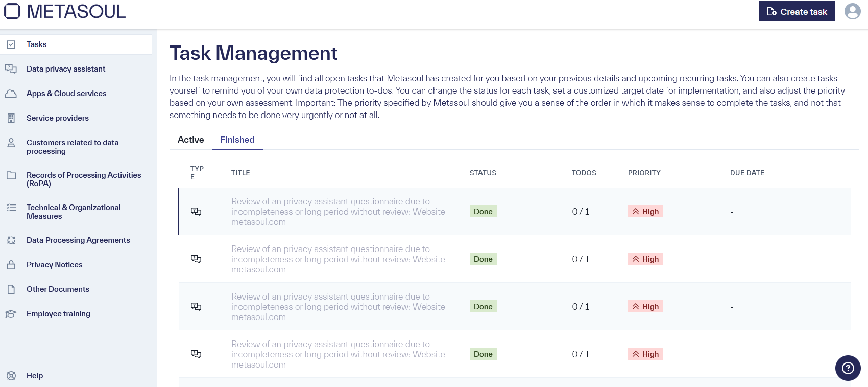Open the floating question mark help bubble

click(x=848, y=368)
